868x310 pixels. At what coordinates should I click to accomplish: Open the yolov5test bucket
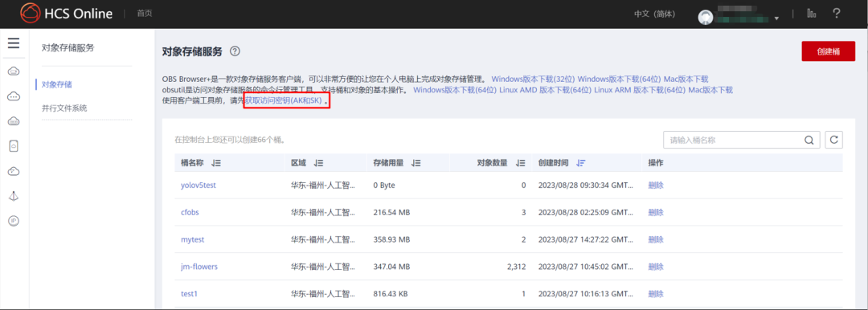pyautogui.click(x=199, y=186)
